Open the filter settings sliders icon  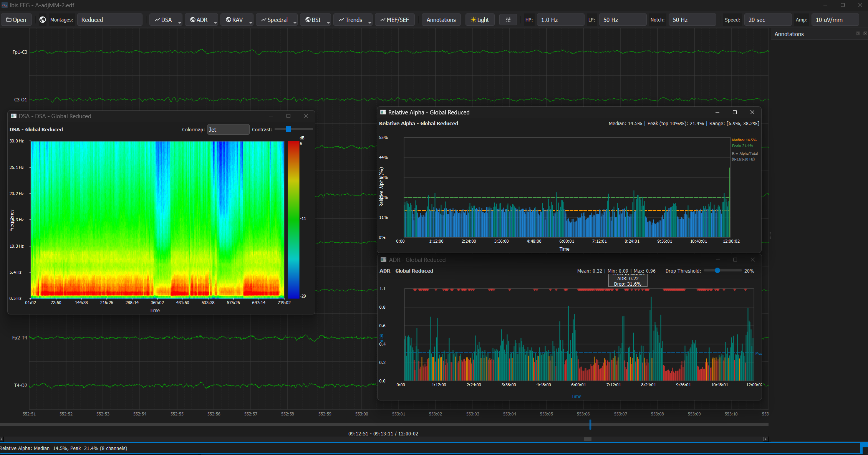click(508, 20)
